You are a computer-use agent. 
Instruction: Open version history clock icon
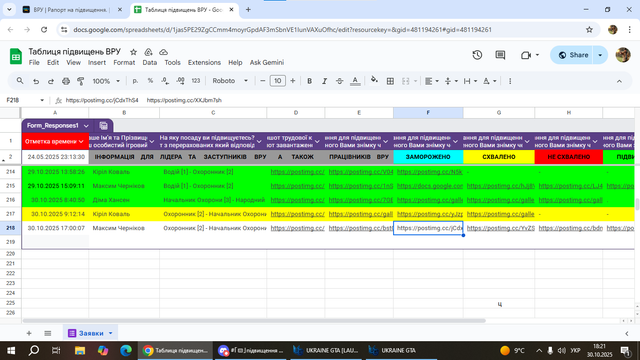[x=477, y=55]
